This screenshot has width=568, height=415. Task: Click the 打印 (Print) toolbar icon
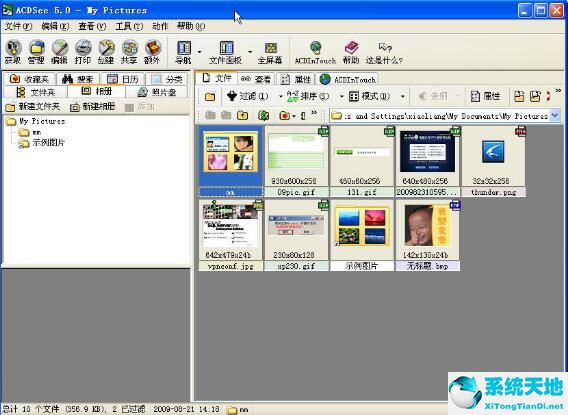(x=83, y=48)
